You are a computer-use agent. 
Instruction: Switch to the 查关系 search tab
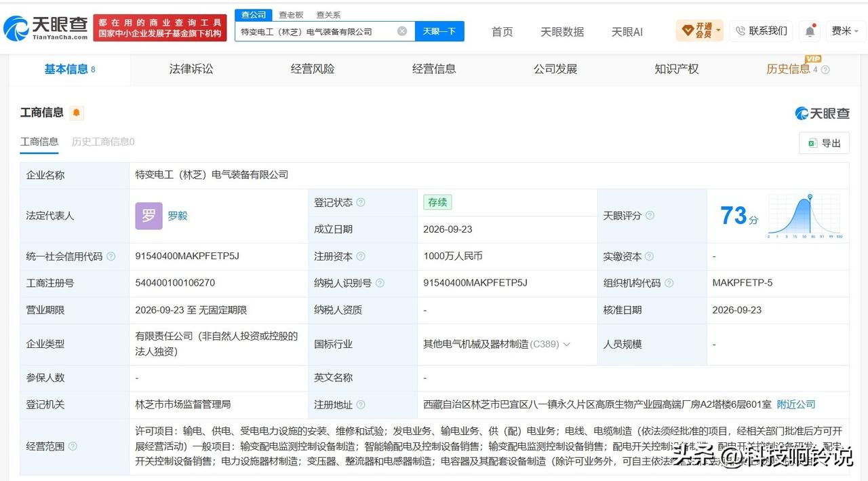[328, 14]
